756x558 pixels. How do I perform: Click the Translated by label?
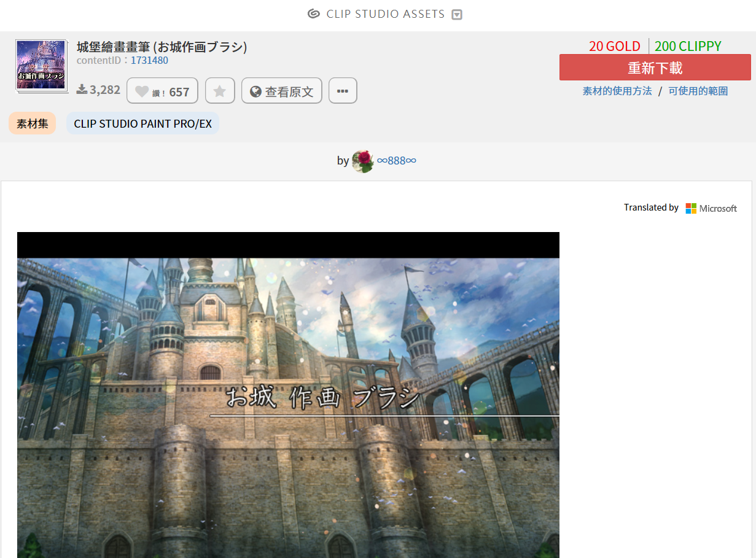(x=651, y=207)
